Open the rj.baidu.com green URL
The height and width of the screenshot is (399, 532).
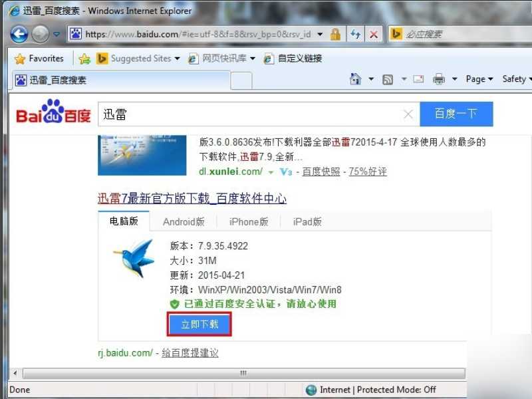pos(125,353)
